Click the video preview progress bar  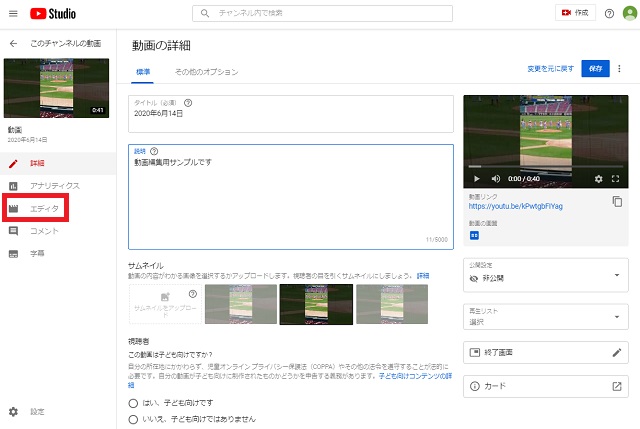[546, 167]
